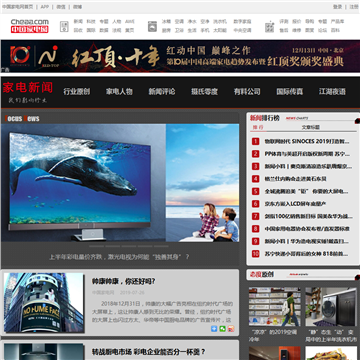The image size is (360, 360).
Task: Click the 2019空调冷年 supermarket thumbnail
Action: click(x=275, y=307)
